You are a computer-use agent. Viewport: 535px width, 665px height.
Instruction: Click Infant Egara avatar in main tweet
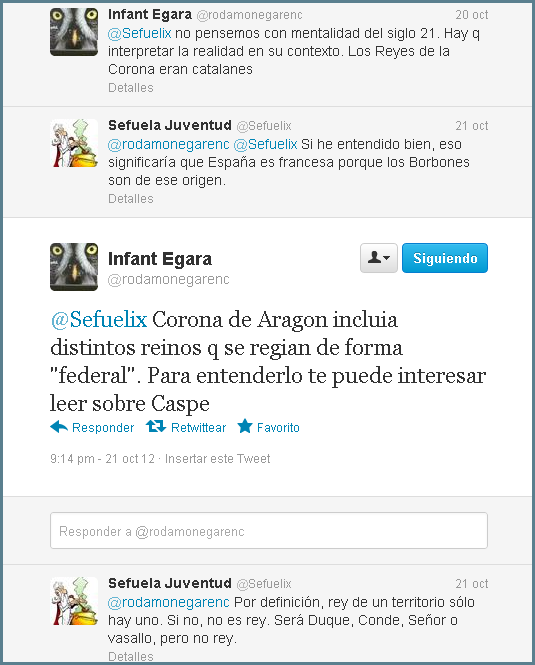point(74,267)
